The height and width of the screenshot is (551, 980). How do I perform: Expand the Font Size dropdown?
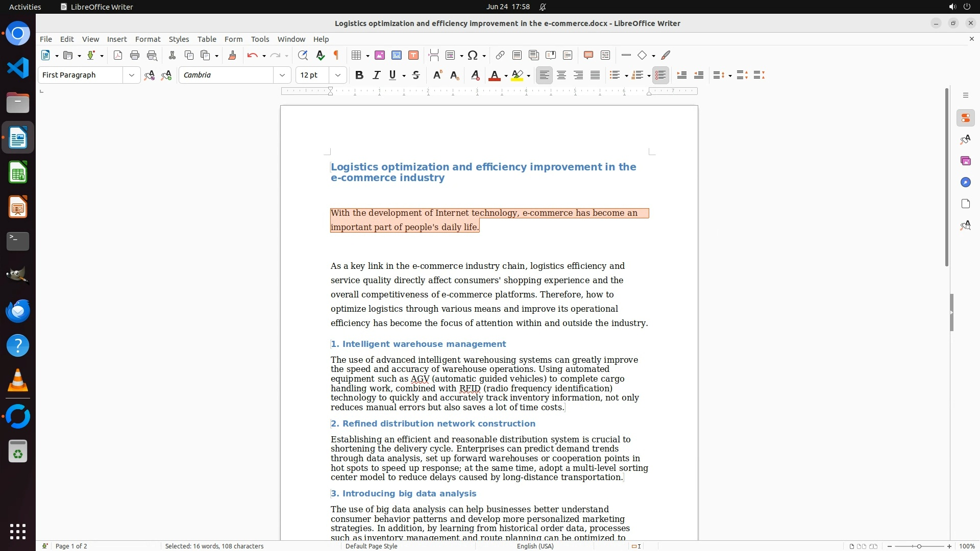tap(338, 76)
